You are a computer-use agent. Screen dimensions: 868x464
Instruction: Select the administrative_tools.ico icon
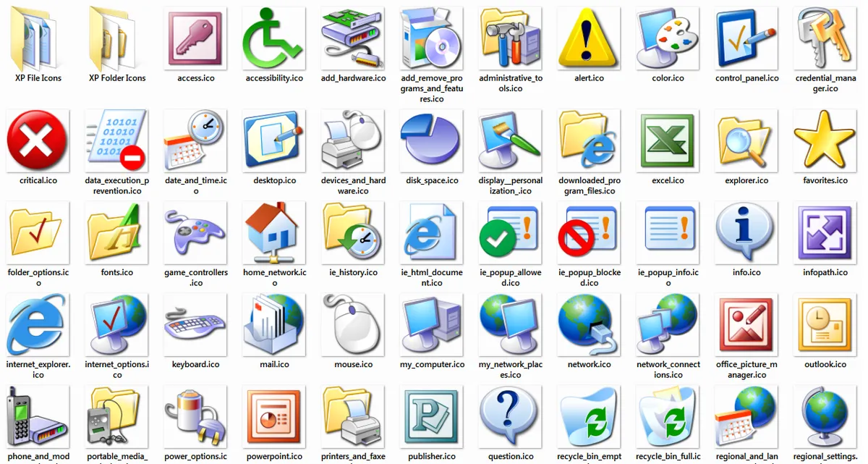[x=511, y=38]
